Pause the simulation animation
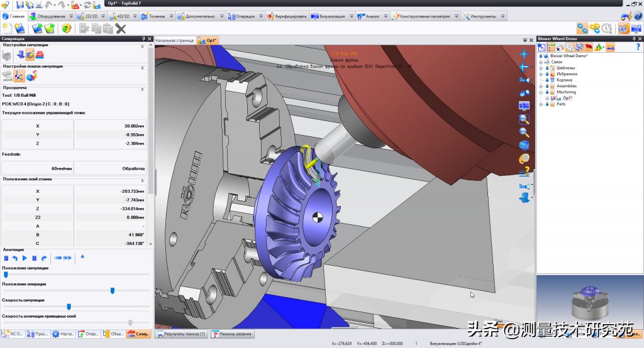This screenshot has width=644, height=348. coord(35,258)
